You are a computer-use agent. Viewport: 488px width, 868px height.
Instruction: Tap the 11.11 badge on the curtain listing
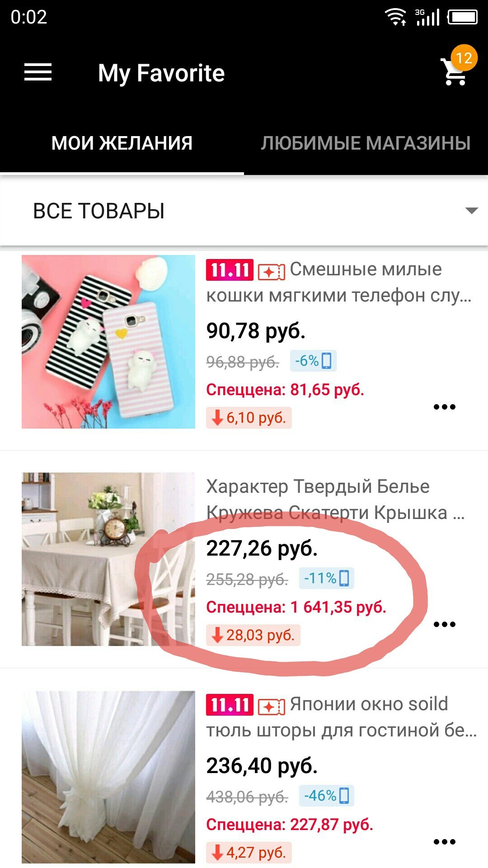pyautogui.click(x=230, y=705)
